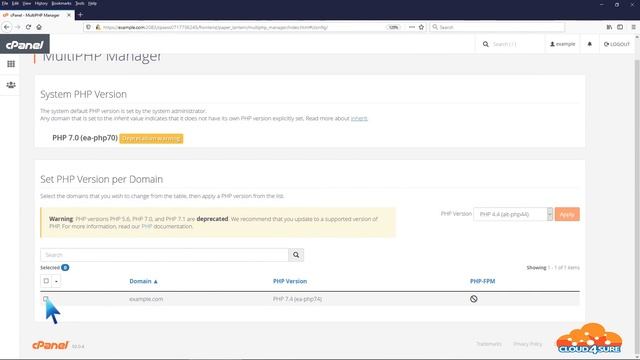Click the browser home icon
This screenshot has width=640, height=360.
(39, 27)
